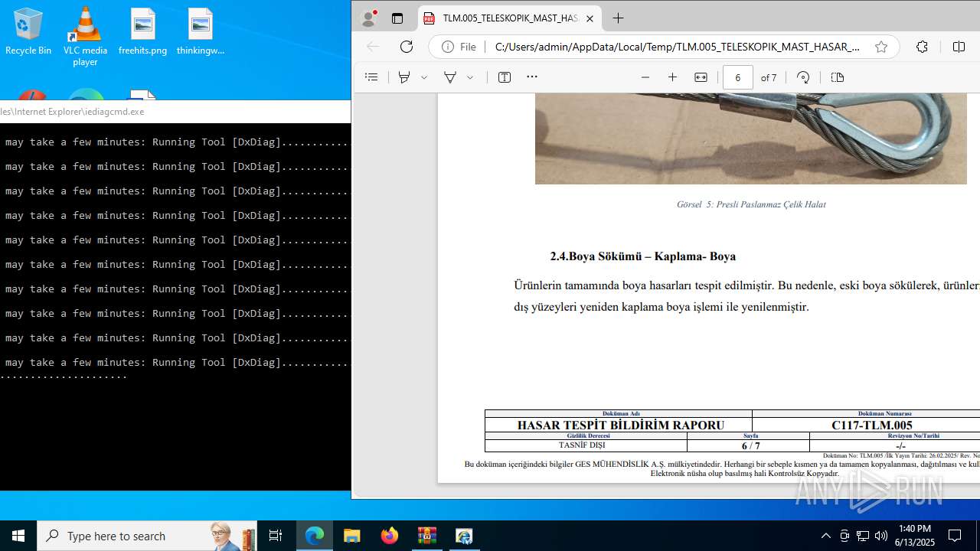Select the TLM.005_TELESKOPIK_MAST PDF tab

(x=510, y=18)
